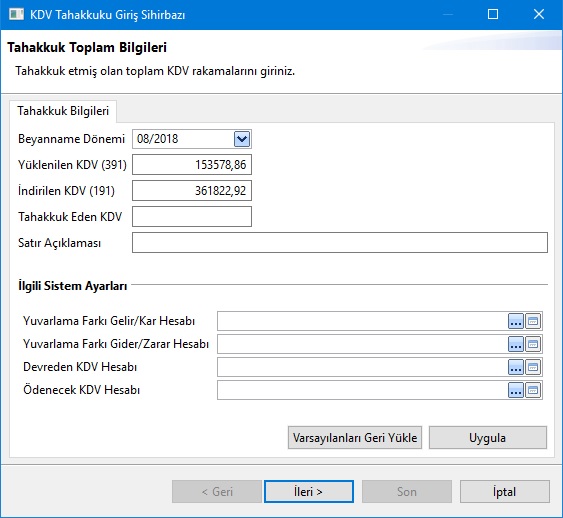The height and width of the screenshot is (518, 563).
Task: Click the wizard window icon in title bar
Action: 17,14
